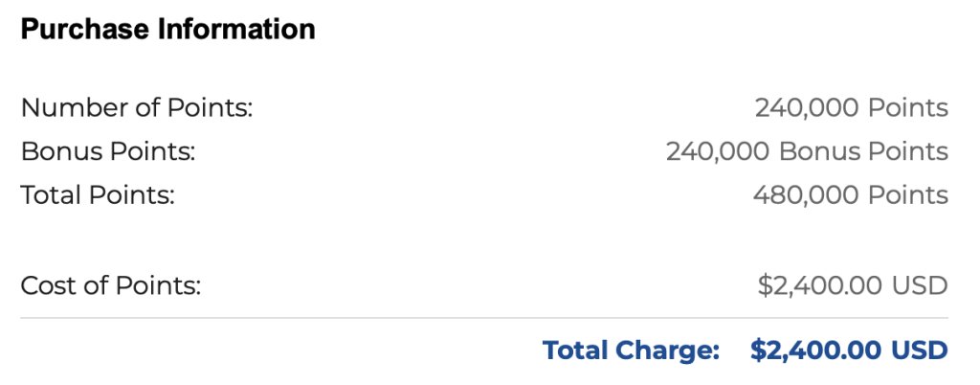The height and width of the screenshot is (385, 980).
Task: Click the $2,400.00 USD cost value
Action: pos(853,285)
